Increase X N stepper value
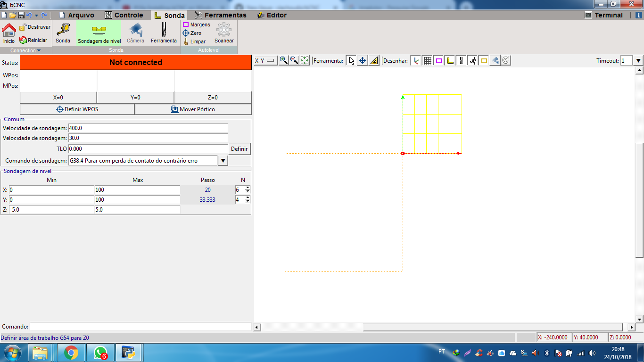 click(248, 188)
